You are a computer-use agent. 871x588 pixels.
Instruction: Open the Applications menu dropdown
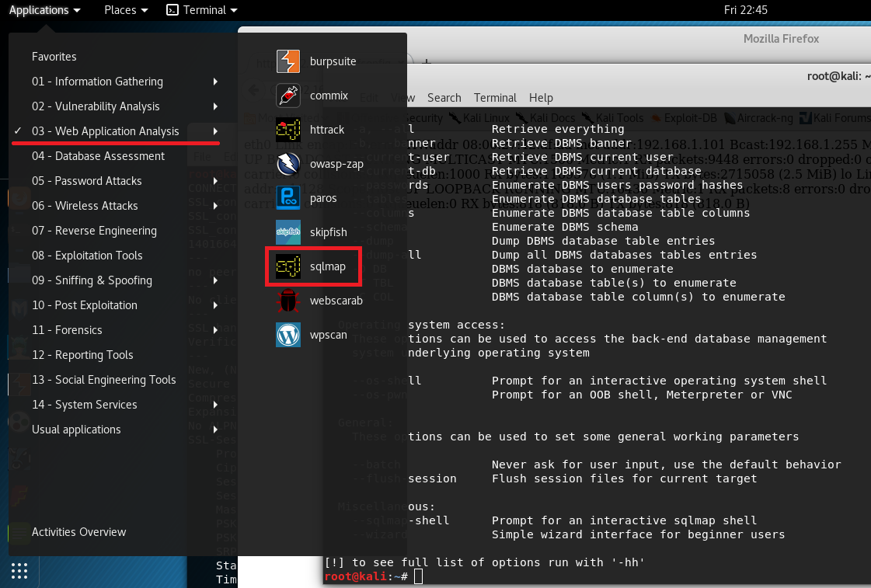tap(44, 10)
